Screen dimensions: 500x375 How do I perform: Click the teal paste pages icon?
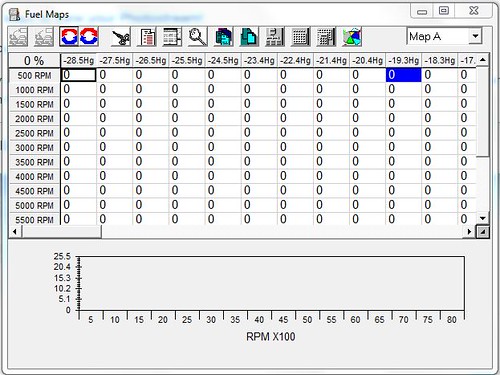pyautogui.click(x=249, y=37)
